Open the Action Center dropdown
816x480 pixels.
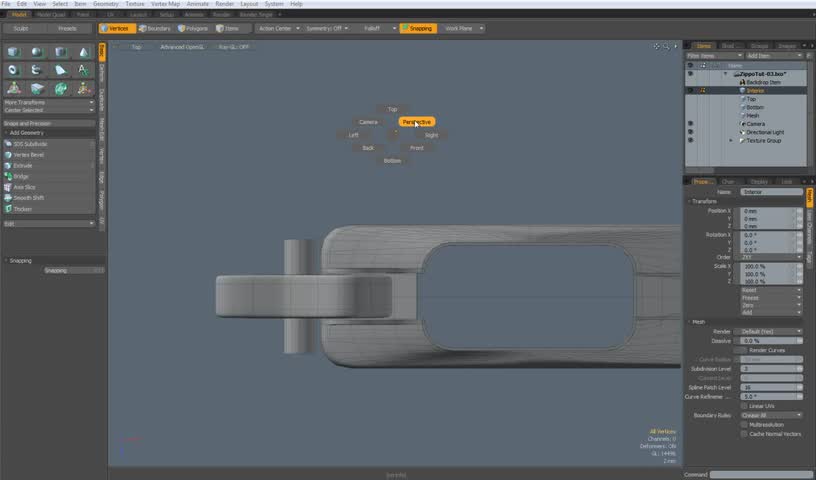pyautogui.click(x=278, y=28)
